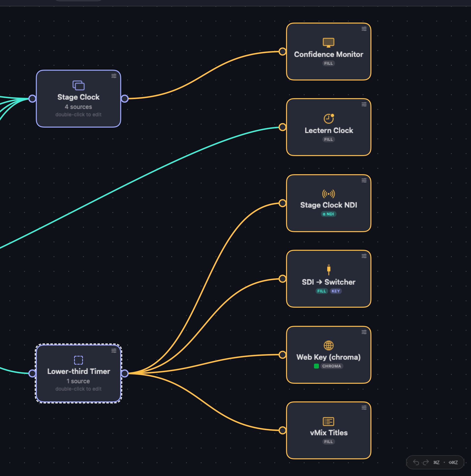Screen dimensions: 471x476
Task: Click the titles list icon in vMix Titles
Action: coord(329,422)
